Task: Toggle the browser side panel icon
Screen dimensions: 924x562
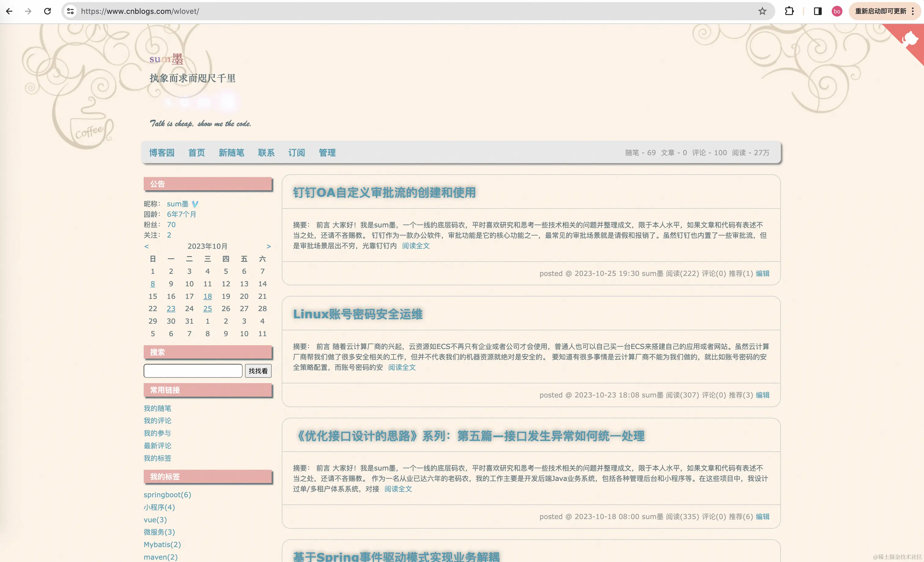Action: [817, 11]
